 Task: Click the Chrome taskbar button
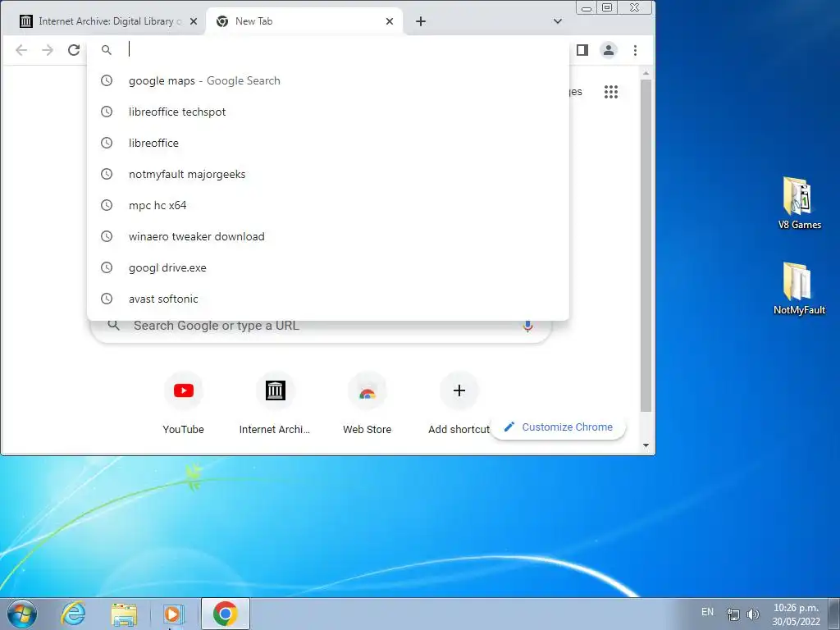coord(225,614)
